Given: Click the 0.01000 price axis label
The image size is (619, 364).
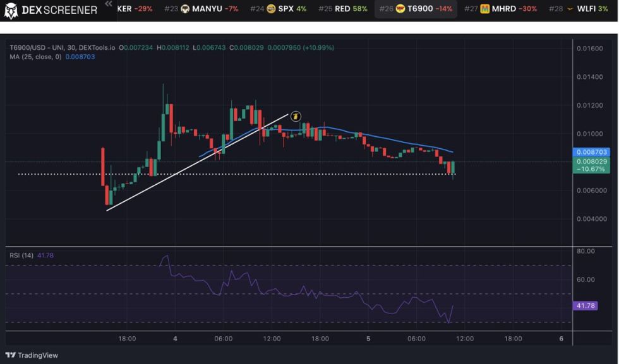Looking at the screenshot, I should point(590,134).
